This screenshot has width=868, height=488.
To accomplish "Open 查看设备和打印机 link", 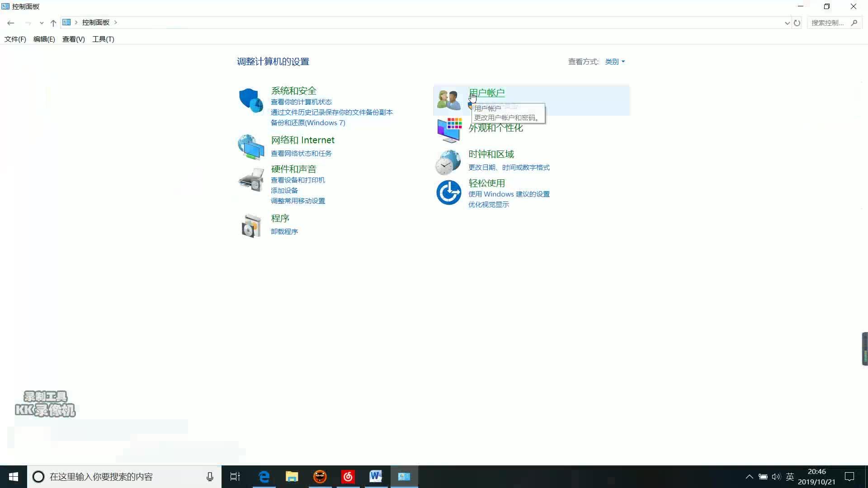I will point(298,180).
